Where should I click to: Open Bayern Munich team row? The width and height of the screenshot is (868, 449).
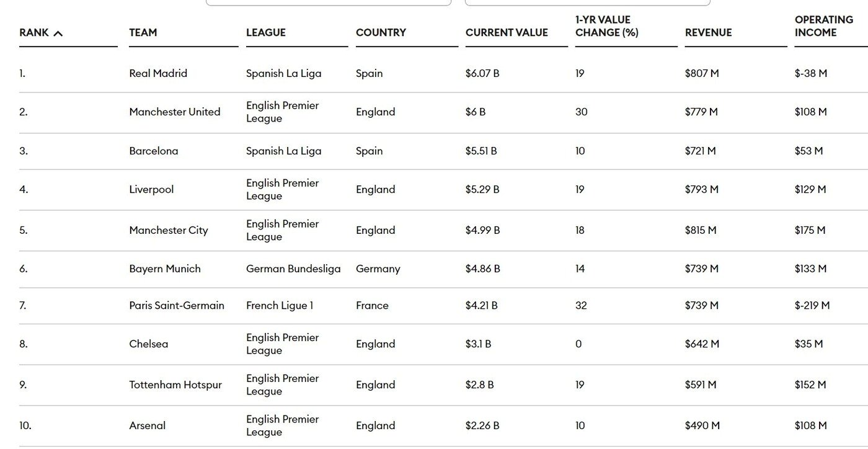(165, 269)
